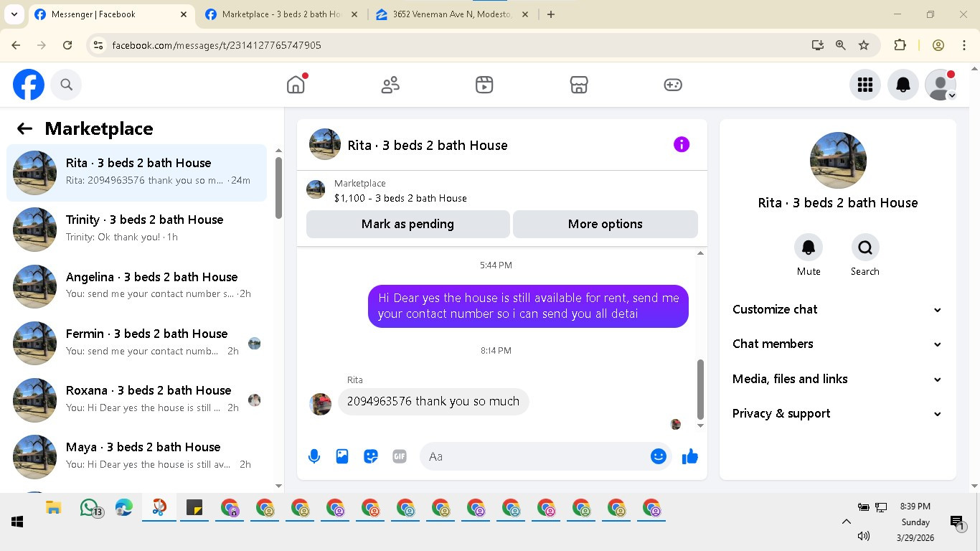The height and width of the screenshot is (551, 980).
Task: Click the Marketplace listing $1,100 - 3 beds link
Action: [400, 198]
